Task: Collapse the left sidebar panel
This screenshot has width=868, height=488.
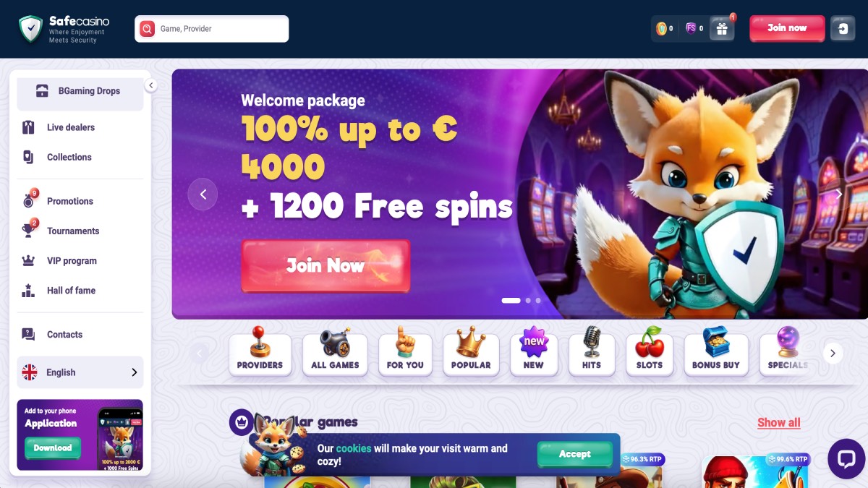Action: (x=151, y=85)
